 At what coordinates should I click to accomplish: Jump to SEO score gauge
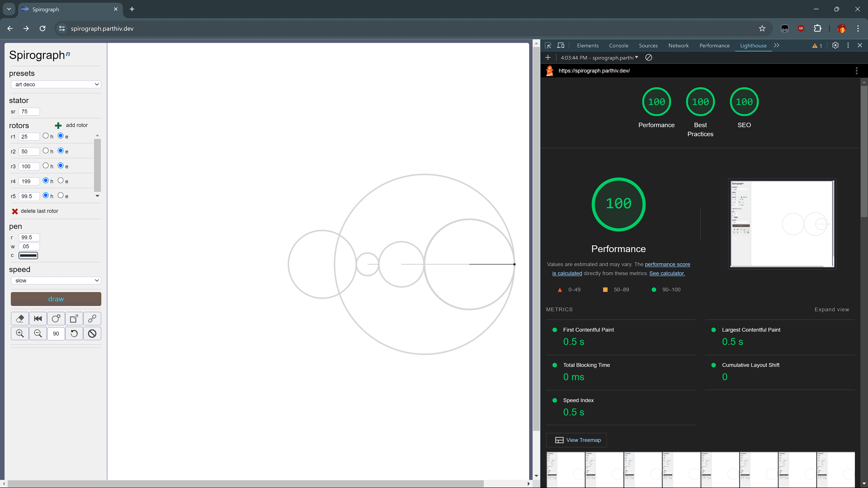[744, 102]
